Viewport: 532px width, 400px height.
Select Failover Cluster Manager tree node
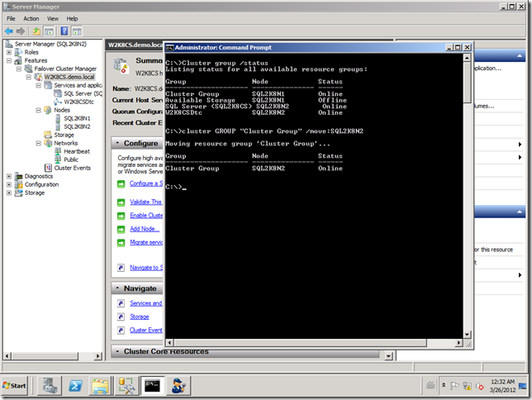pyautogui.click(x=65, y=69)
